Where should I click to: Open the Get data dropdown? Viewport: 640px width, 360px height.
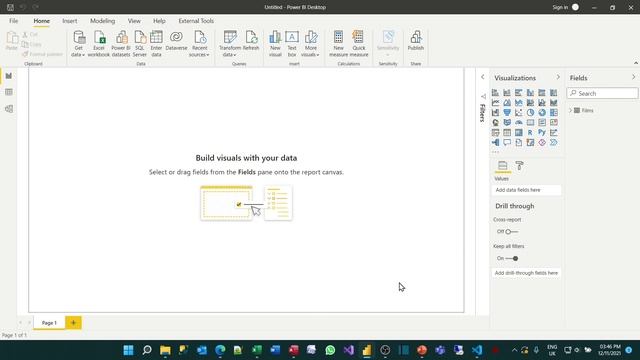78,44
